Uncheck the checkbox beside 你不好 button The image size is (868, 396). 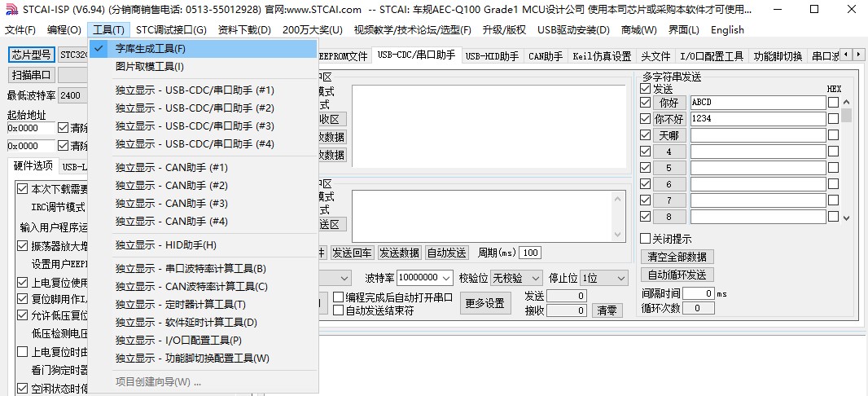point(646,118)
